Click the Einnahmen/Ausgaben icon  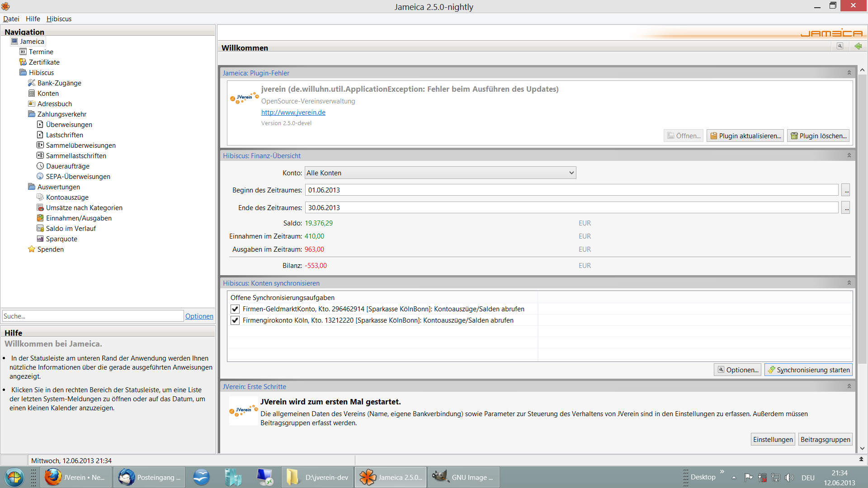point(40,218)
